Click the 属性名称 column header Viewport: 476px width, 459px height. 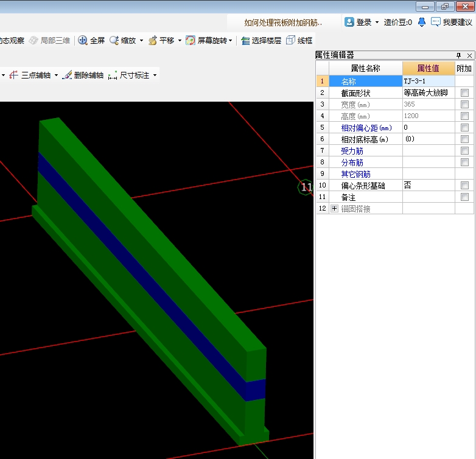coord(365,68)
